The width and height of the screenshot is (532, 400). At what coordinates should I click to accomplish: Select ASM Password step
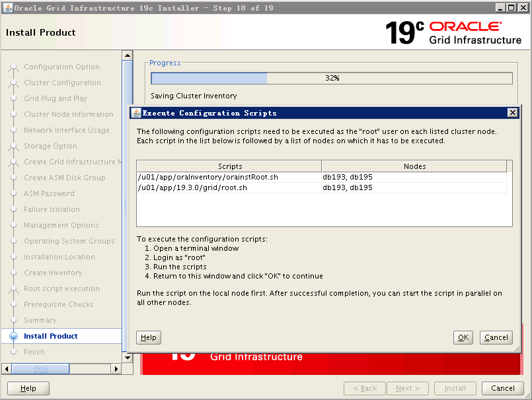click(49, 193)
